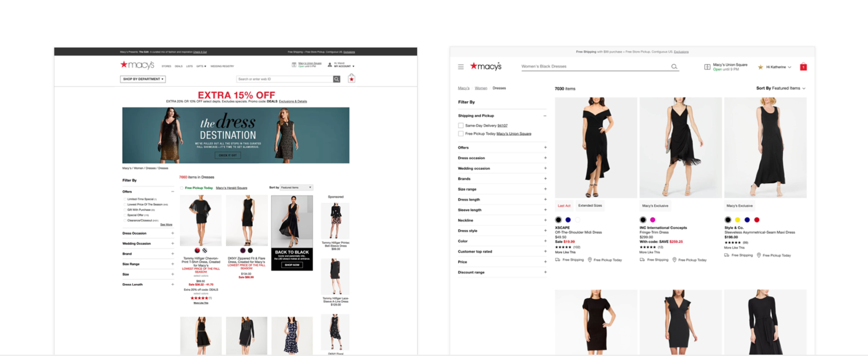Screen dimensions: 868x356
Task: Open WEDDING REGISTRY in left page nav
Action: tap(222, 66)
